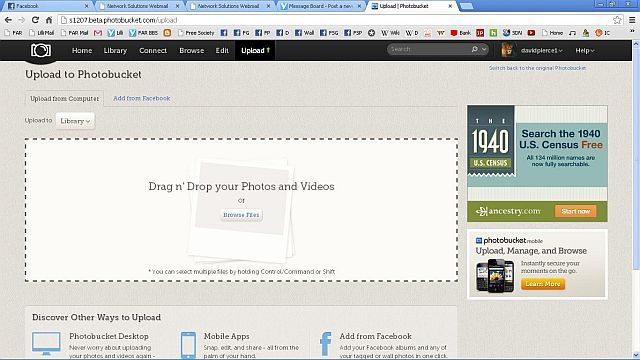Image resolution: width=640 pixels, height=360 pixels.
Task: Click the browser forward arrow
Action: click(22, 20)
